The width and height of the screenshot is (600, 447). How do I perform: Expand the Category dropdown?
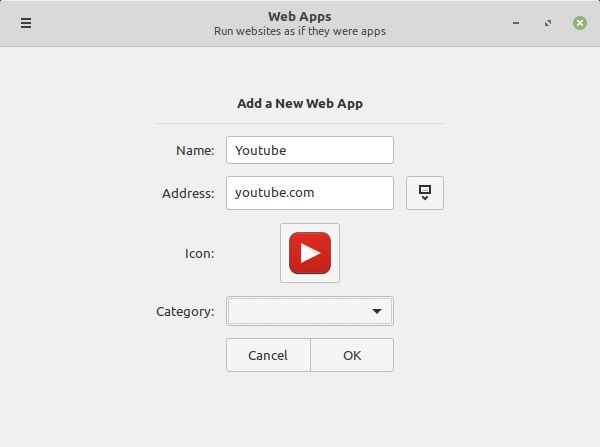pyautogui.click(x=310, y=311)
